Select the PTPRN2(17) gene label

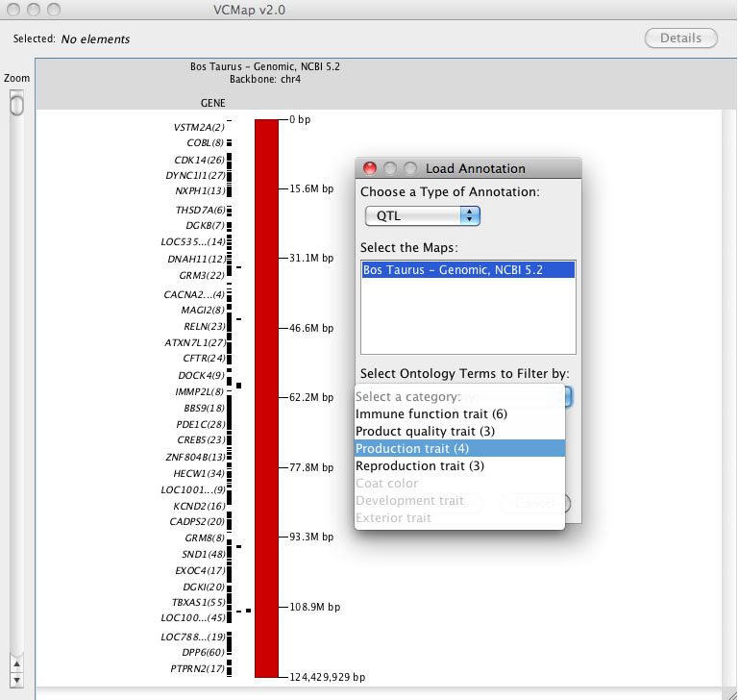pos(198,668)
